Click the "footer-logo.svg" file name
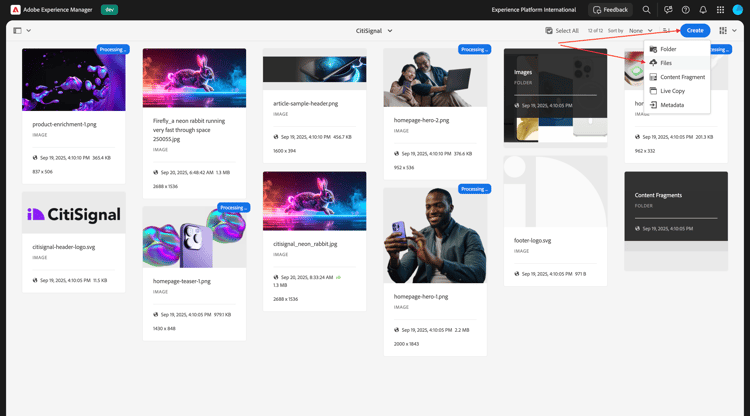Viewport: 750px width, 416px height. 532,241
